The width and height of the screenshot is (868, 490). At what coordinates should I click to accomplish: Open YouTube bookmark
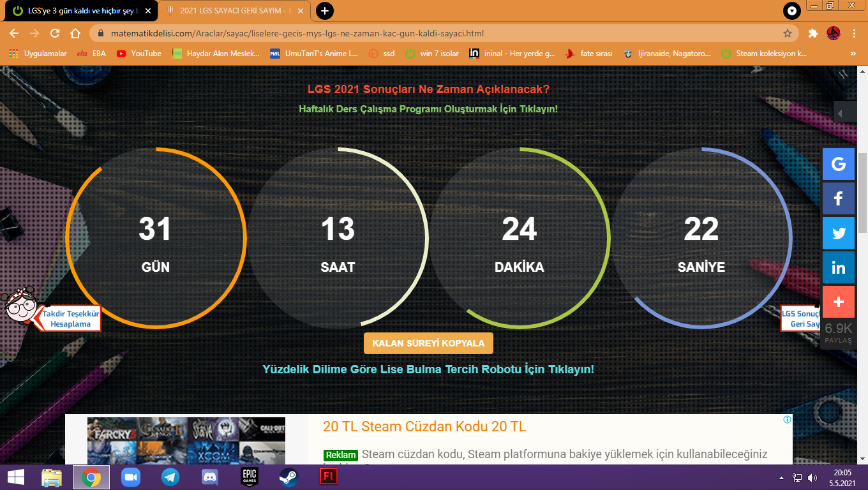click(x=138, y=54)
